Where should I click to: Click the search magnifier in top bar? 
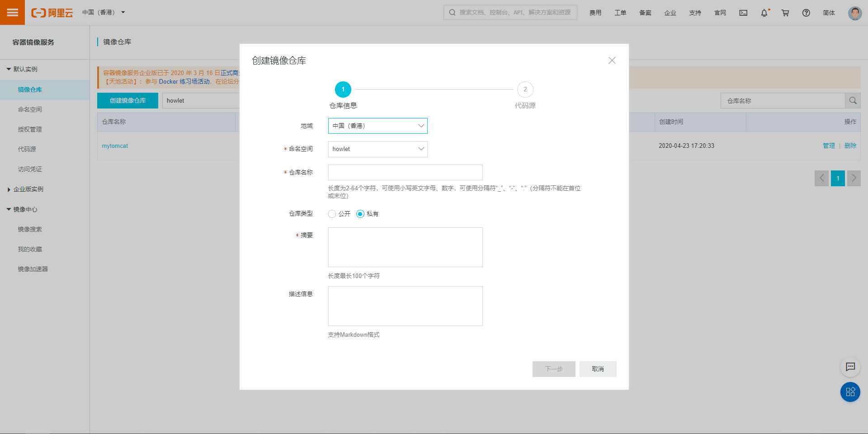click(x=452, y=13)
